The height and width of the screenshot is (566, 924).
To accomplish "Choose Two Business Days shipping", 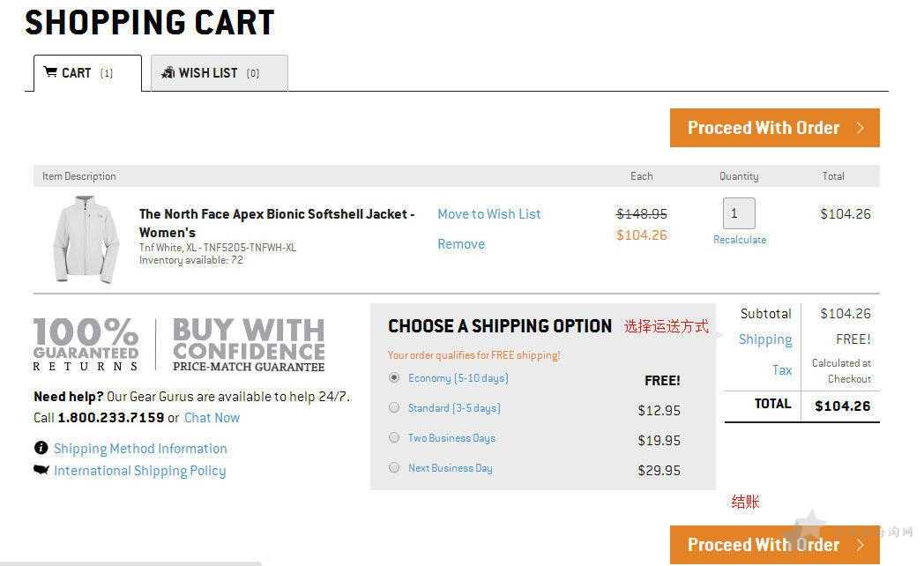I will tap(394, 437).
